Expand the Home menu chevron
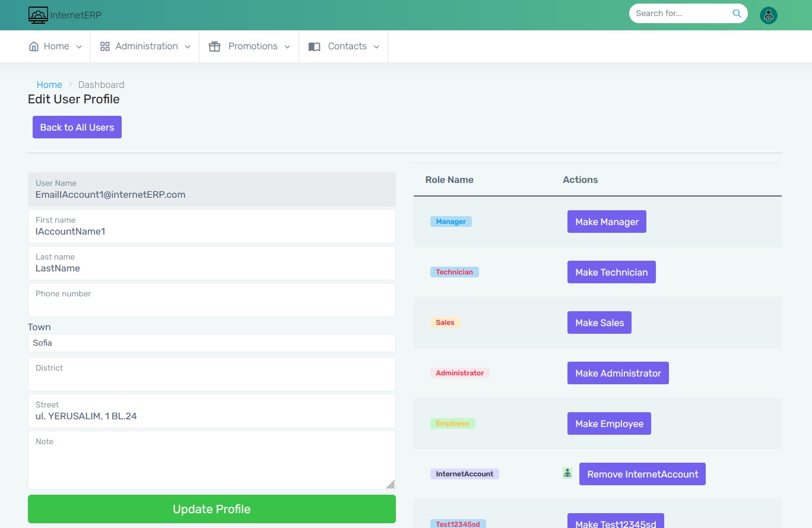 pyautogui.click(x=79, y=47)
